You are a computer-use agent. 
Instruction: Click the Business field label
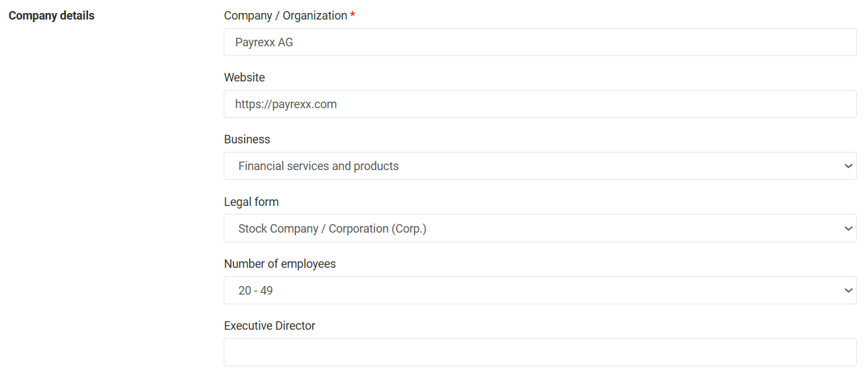click(247, 139)
